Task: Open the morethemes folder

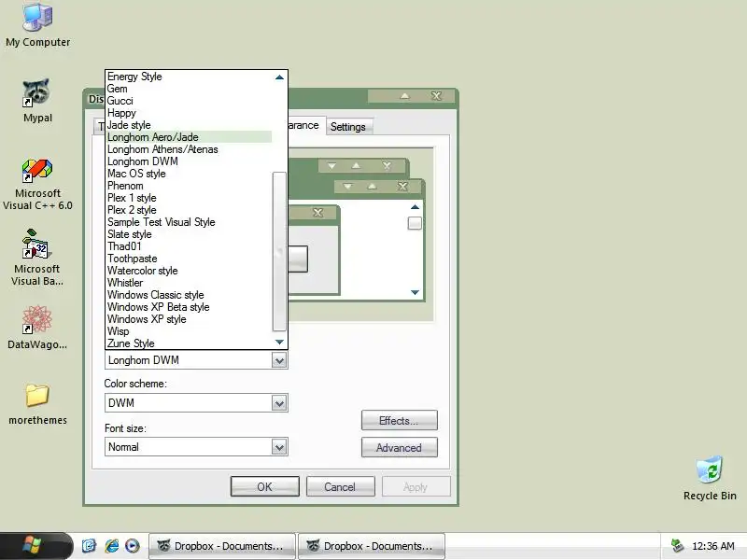Action: 37,404
